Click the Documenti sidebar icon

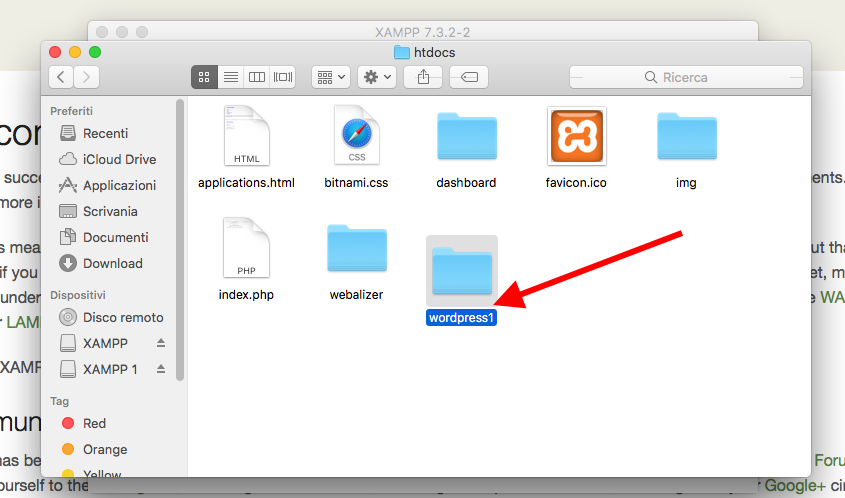click(x=68, y=237)
